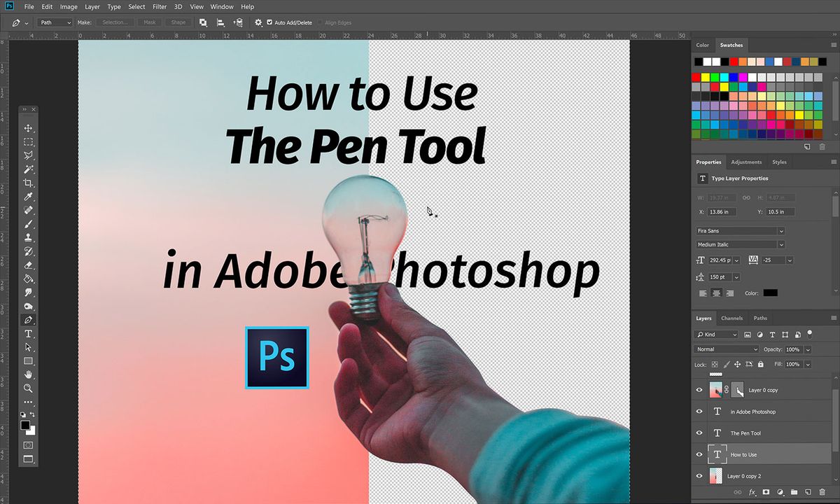
Task: Select the Pen tool in toolbox
Action: (x=29, y=320)
